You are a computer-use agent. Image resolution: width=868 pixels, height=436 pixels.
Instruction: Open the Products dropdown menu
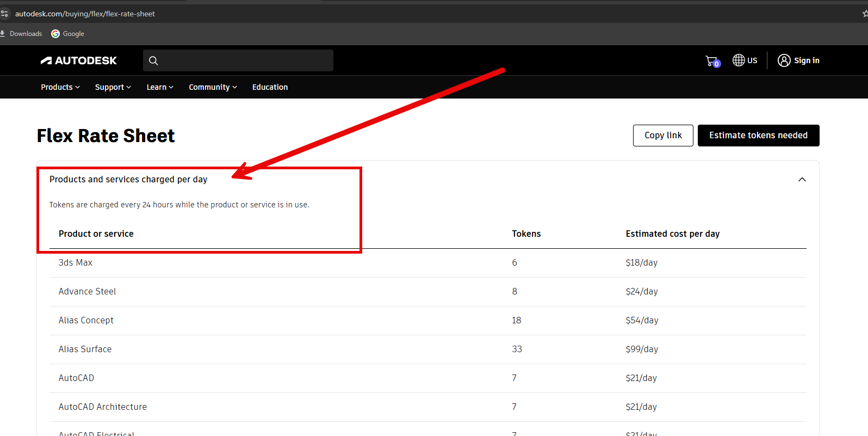tap(60, 87)
